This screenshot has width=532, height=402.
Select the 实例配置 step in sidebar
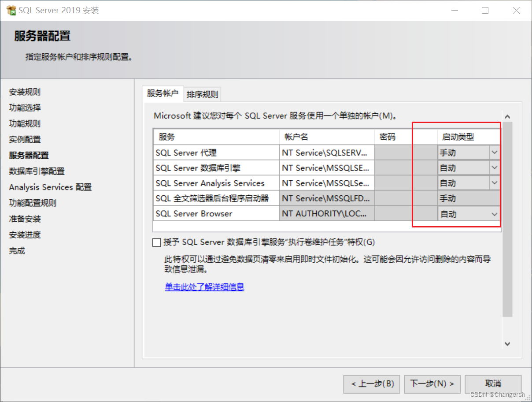pyautogui.click(x=25, y=139)
